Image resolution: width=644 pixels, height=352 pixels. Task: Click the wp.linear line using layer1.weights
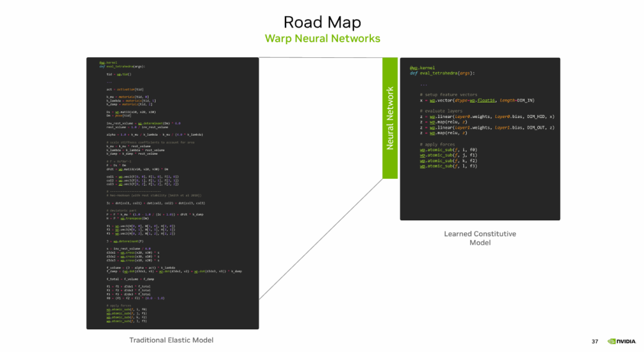[487, 127]
